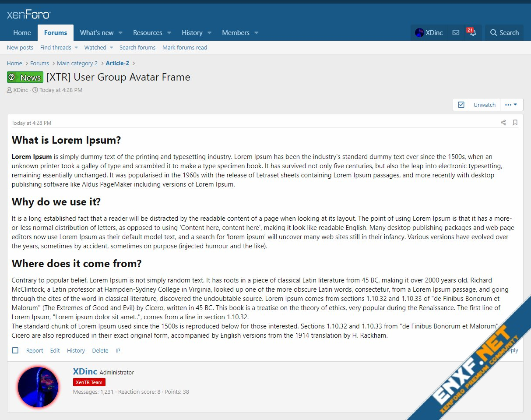Screen dimensions: 531x420
Task: Expand the What's new dropdown arrow
Action: pyautogui.click(x=120, y=33)
